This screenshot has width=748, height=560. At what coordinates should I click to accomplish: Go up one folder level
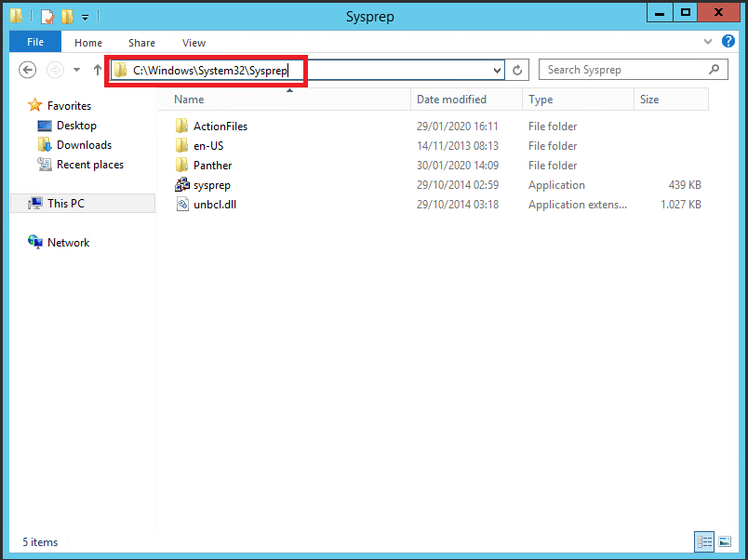[98, 70]
